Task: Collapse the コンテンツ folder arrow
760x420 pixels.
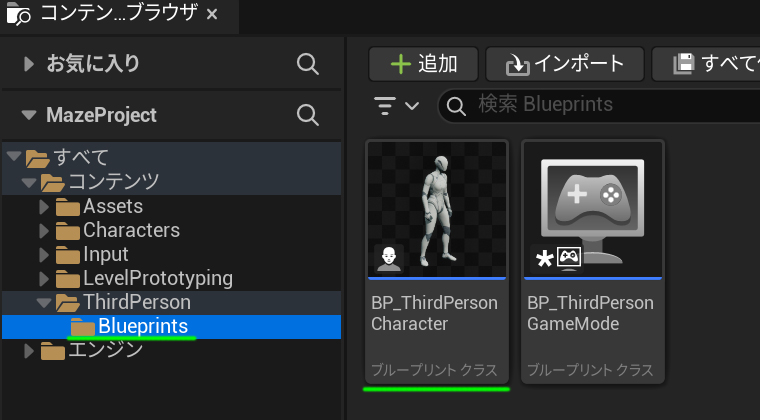Action: [29, 182]
